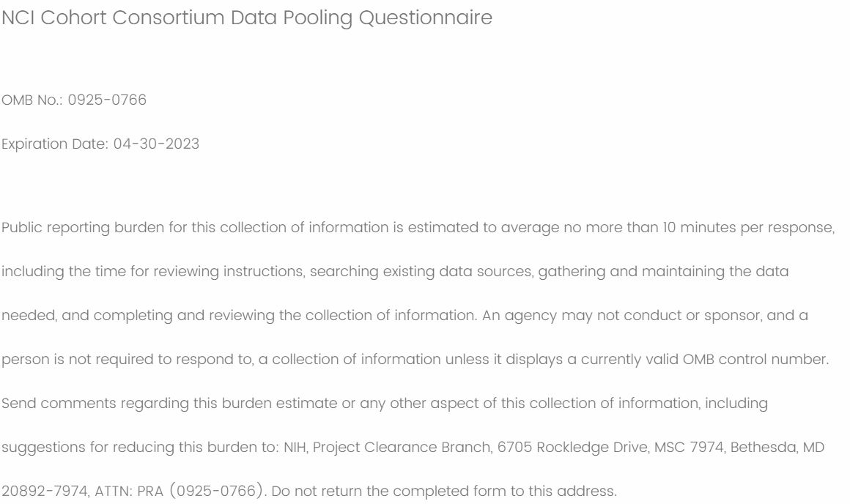Click the NCI Cohort Consortium questionnaire title
Viewport: 850px width, 504px height.
247,19
